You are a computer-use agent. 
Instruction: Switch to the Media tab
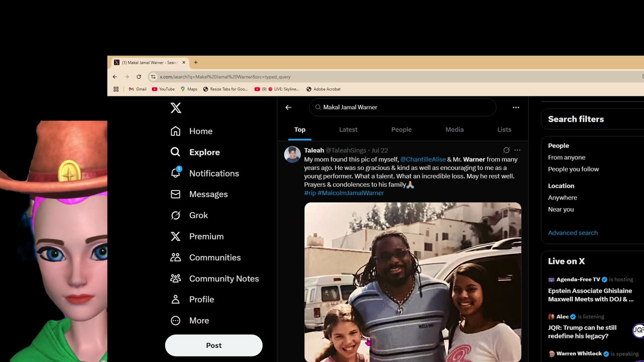pos(454,130)
